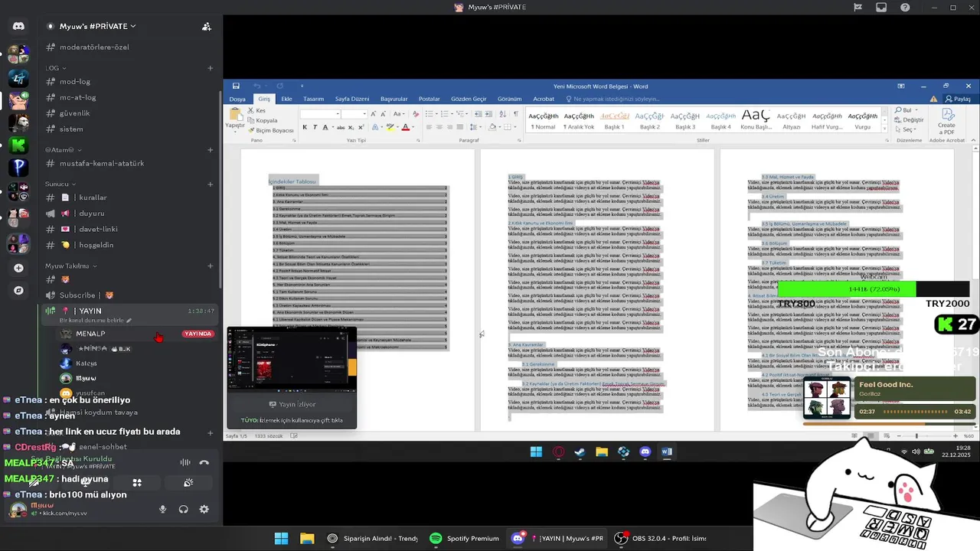Add a server in Discord sidebar
Screen dimensions: 980x551
coord(18,268)
